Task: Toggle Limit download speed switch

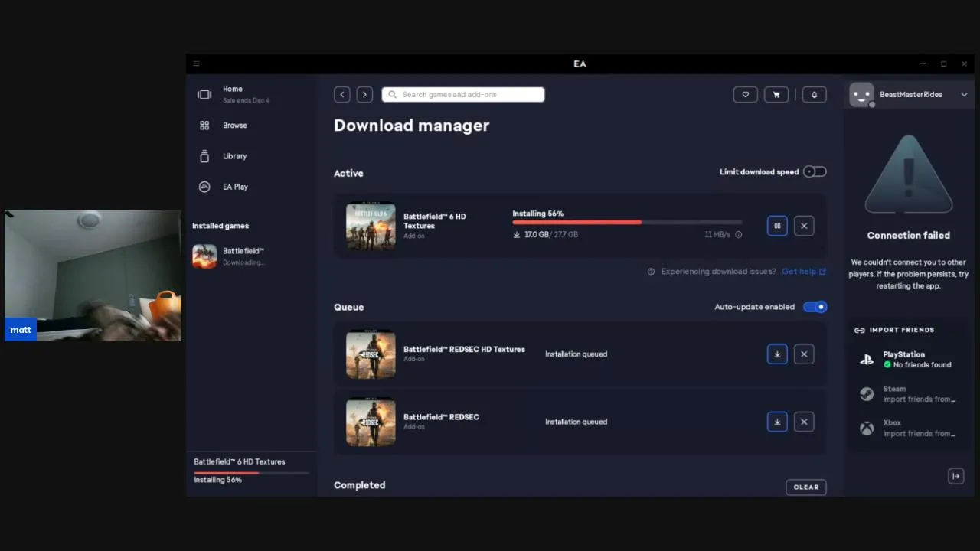Action: [815, 171]
